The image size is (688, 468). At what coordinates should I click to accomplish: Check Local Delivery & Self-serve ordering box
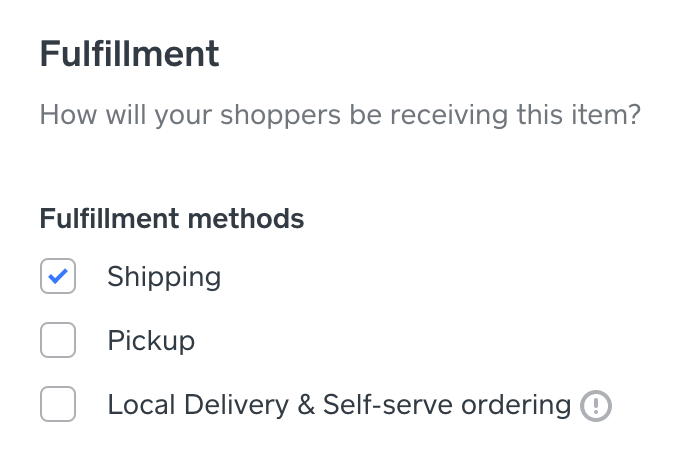(x=58, y=405)
